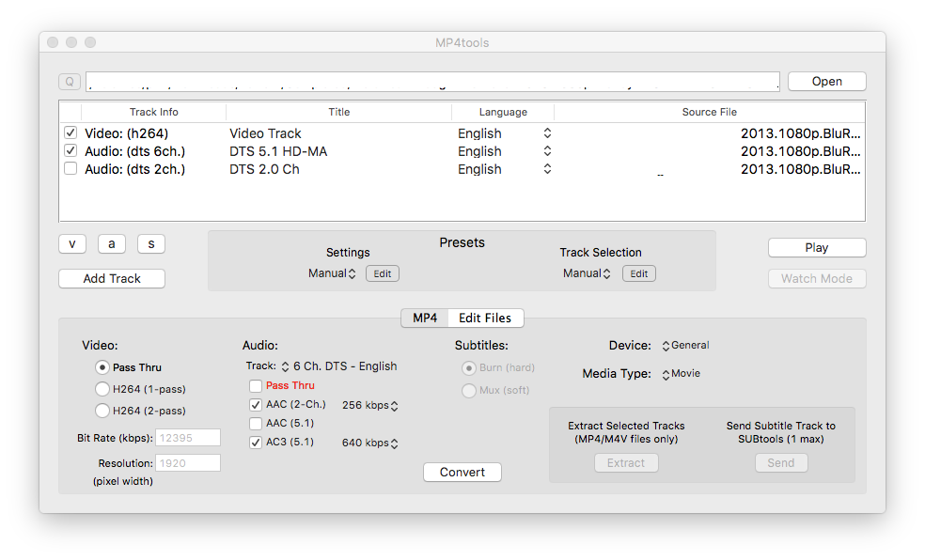This screenshot has width=925, height=560.
Task: Switch to the Edit Files tab
Action: click(x=485, y=318)
